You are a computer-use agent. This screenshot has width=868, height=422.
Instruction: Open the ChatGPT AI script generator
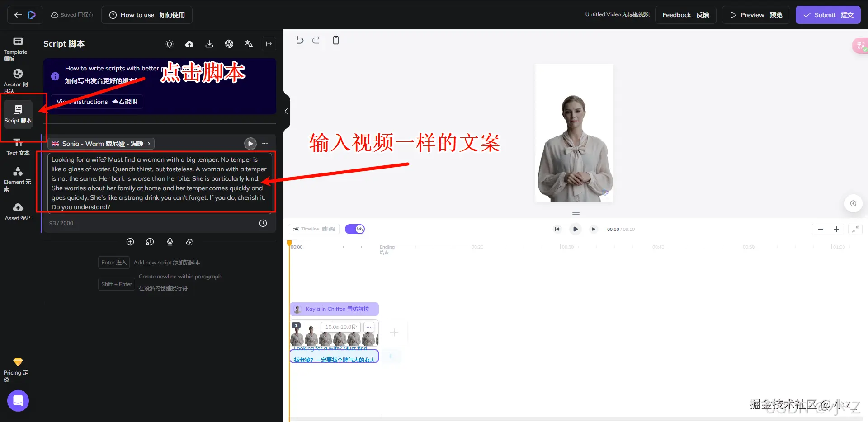coord(229,44)
